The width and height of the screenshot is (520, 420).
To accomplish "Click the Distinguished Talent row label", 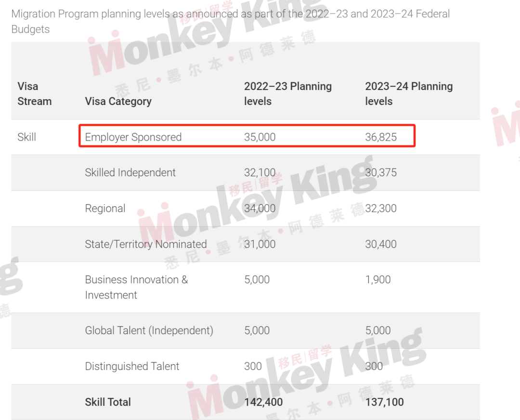I will coord(131,366).
